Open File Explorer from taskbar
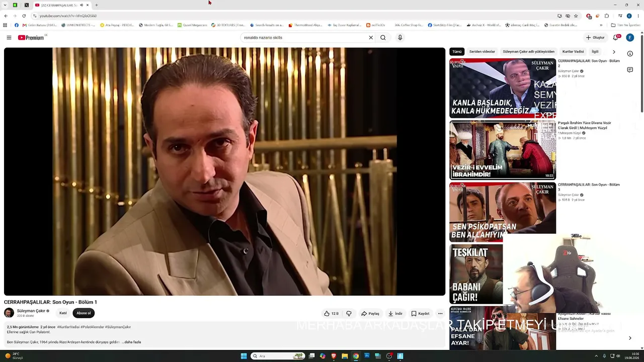This screenshot has width=644, height=362. pyautogui.click(x=345, y=356)
